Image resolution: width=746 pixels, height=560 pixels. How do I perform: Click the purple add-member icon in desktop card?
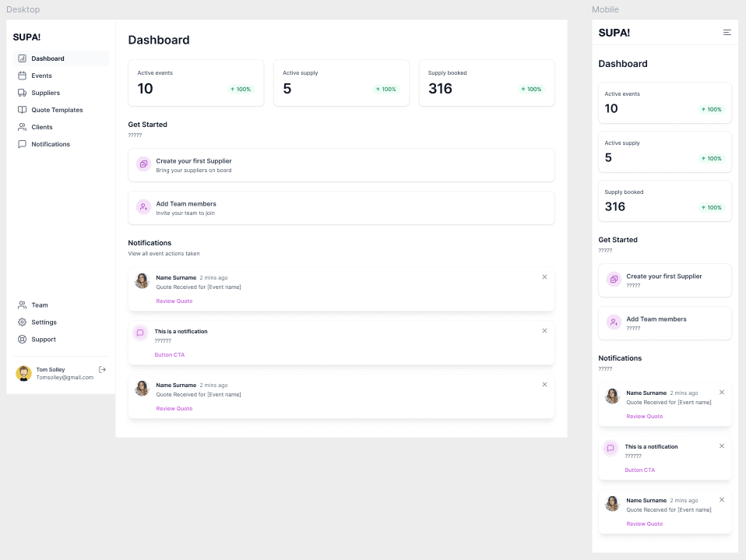(x=144, y=207)
